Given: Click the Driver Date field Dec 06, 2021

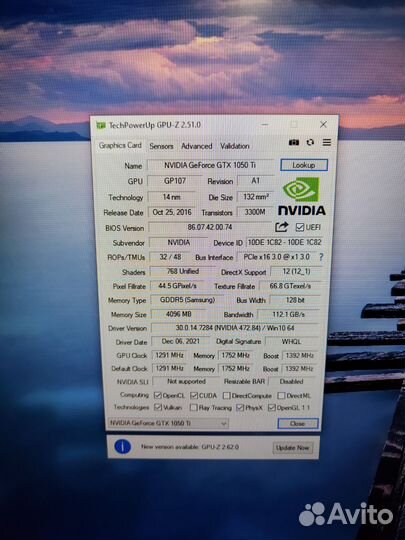Looking at the screenshot, I should 180,341.
